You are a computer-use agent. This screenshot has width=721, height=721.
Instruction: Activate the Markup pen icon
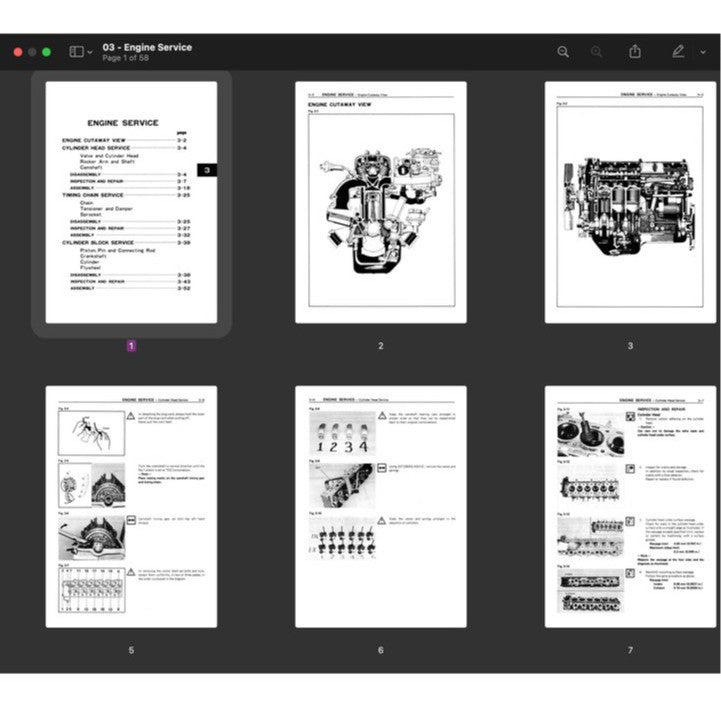click(x=678, y=52)
